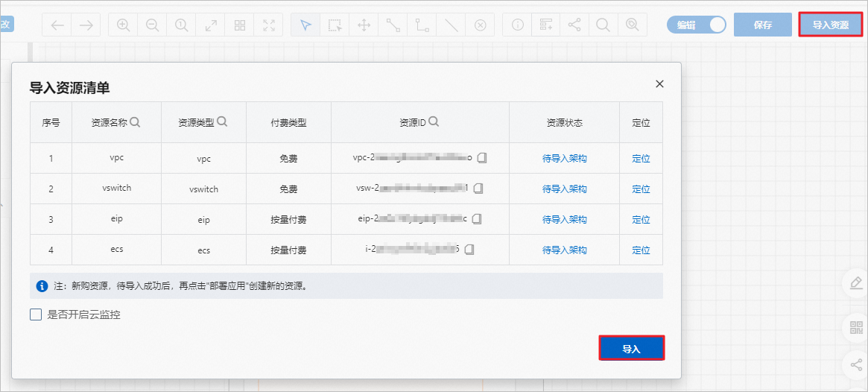Copy the ecs instance ID
This screenshot has height=392, width=868.
click(x=470, y=249)
